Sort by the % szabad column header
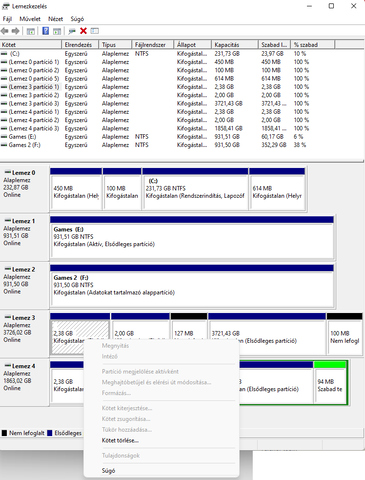This screenshot has height=480, width=365. click(313, 45)
